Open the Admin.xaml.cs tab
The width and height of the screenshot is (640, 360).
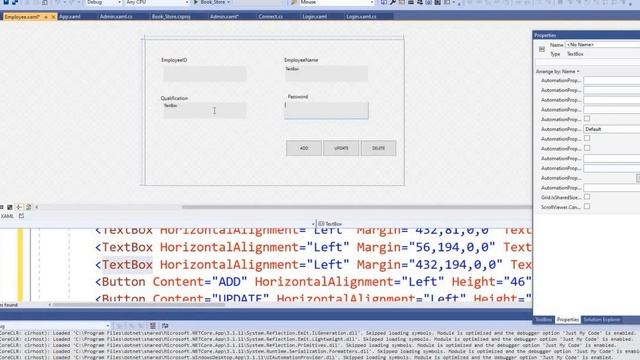pos(116,17)
